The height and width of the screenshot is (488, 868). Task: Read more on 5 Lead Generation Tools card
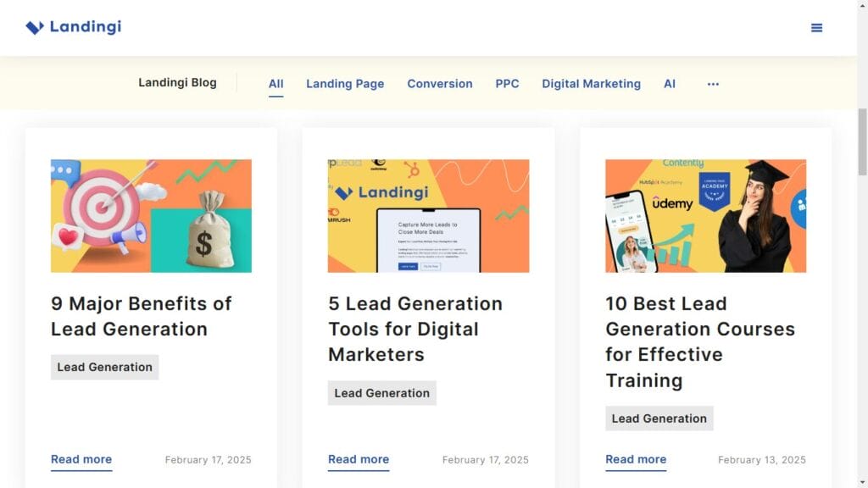(359, 460)
